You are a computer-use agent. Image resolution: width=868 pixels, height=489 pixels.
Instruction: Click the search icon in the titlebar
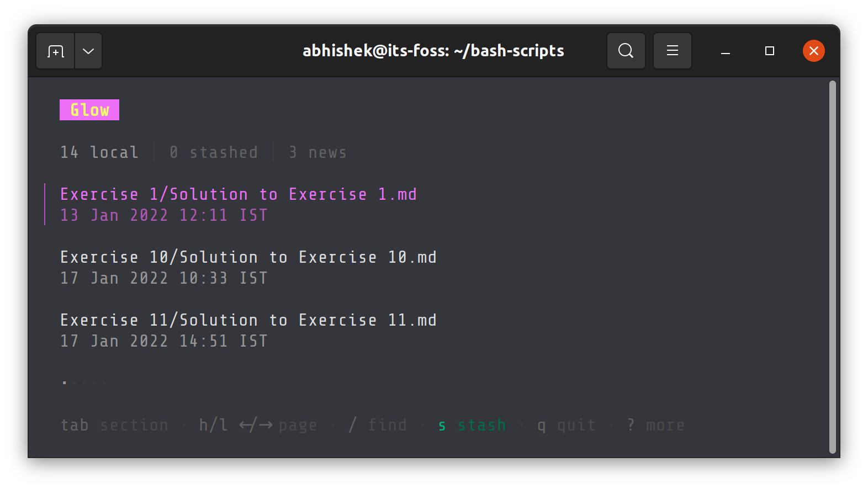pyautogui.click(x=626, y=51)
